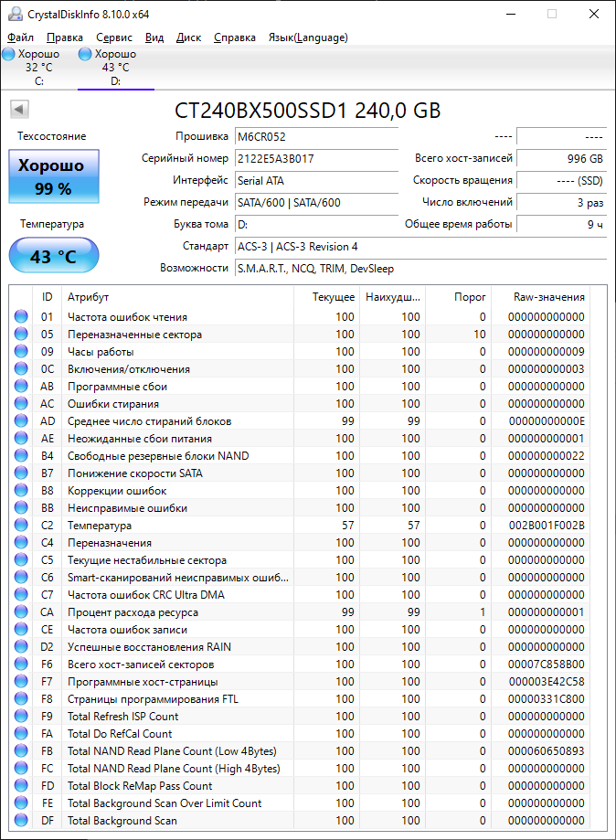Switch to the C: disk tab
The image size is (616, 840).
38,68
